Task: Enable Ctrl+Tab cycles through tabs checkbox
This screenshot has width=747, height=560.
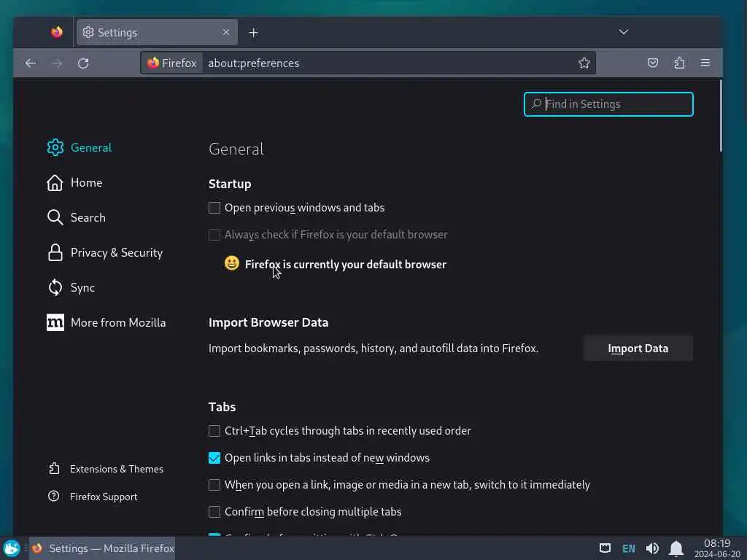Action: 214,431
